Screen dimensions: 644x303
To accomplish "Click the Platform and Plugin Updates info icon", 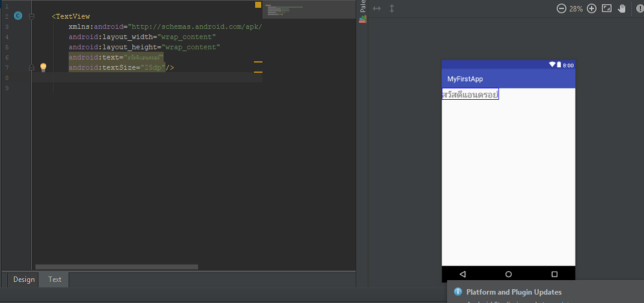I will (x=458, y=292).
